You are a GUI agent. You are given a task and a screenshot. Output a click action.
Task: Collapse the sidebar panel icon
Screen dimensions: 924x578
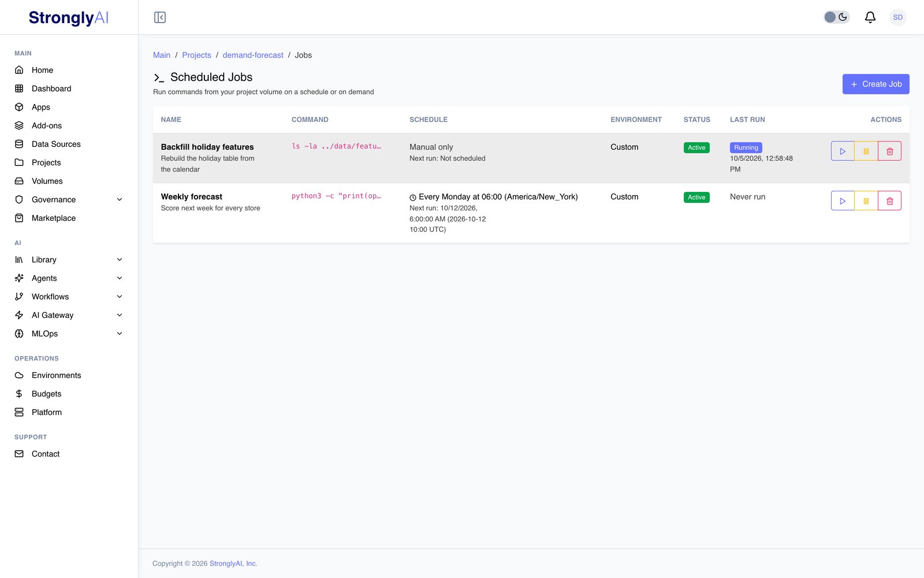pyautogui.click(x=160, y=17)
